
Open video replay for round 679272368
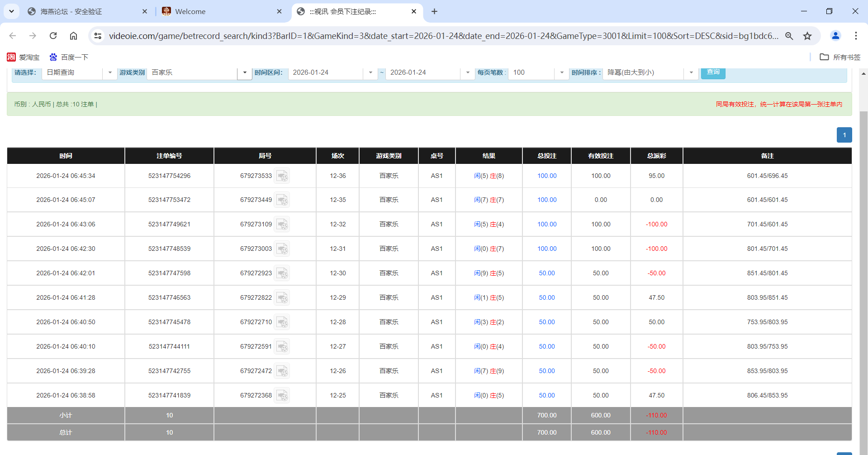[x=282, y=395]
